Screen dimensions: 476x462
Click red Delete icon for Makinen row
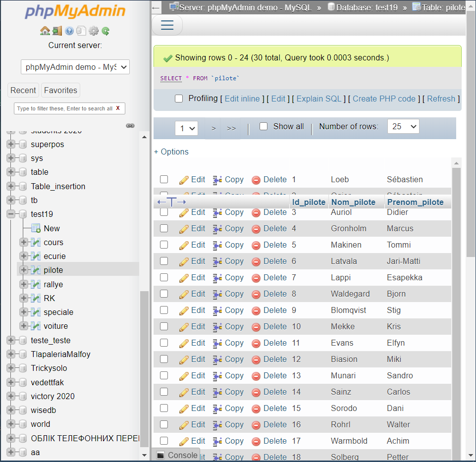click(x=256, y=245)
